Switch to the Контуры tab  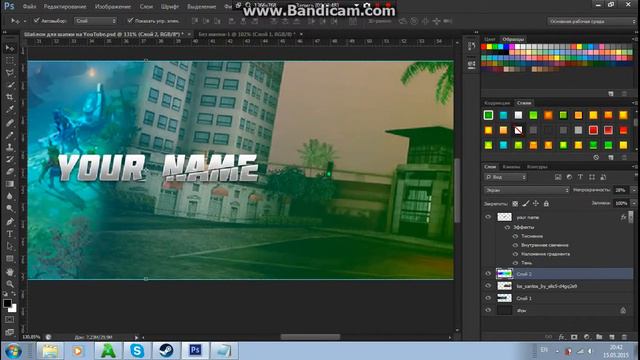pyautogui.click(x=537, y=167)
